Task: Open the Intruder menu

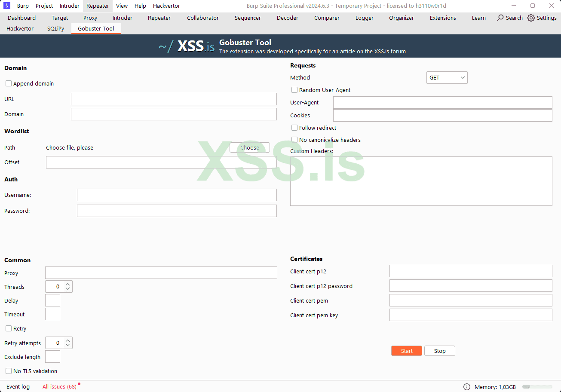Action: 70,6
